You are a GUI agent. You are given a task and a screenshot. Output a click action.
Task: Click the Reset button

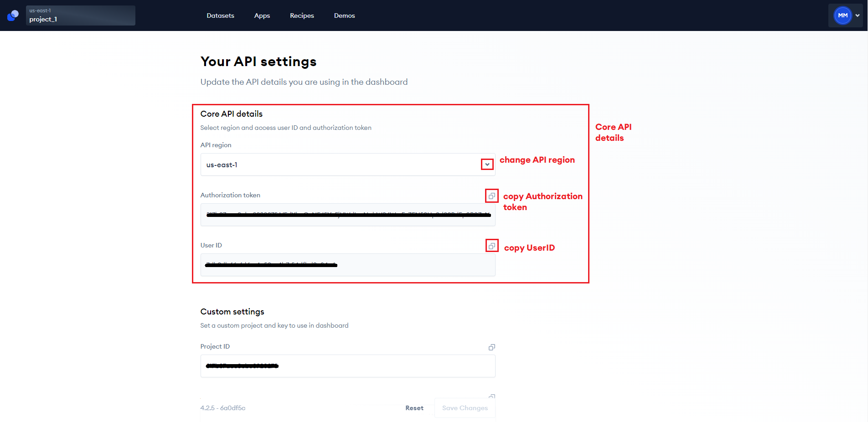click(414, 408)
